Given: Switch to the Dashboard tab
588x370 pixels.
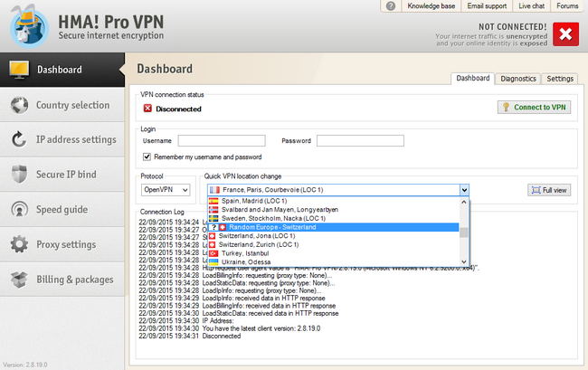Looking at the screenshot, I should [472, 78].
